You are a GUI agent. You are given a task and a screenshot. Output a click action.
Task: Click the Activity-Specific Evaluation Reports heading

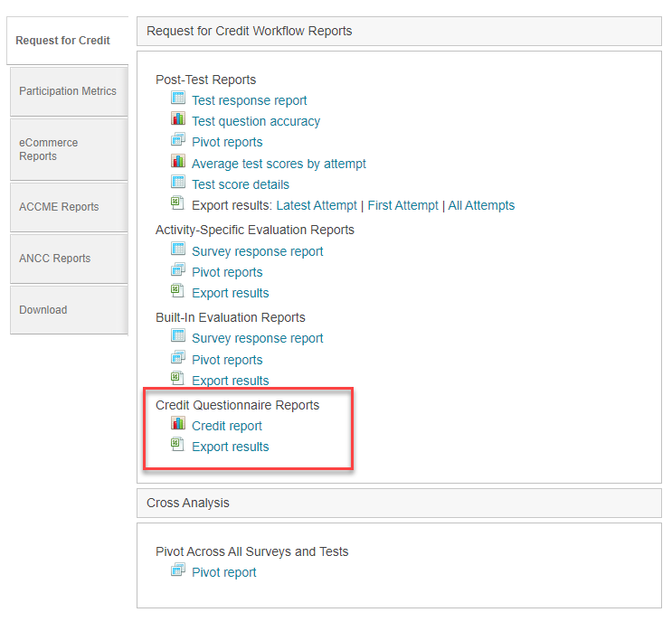254,230
